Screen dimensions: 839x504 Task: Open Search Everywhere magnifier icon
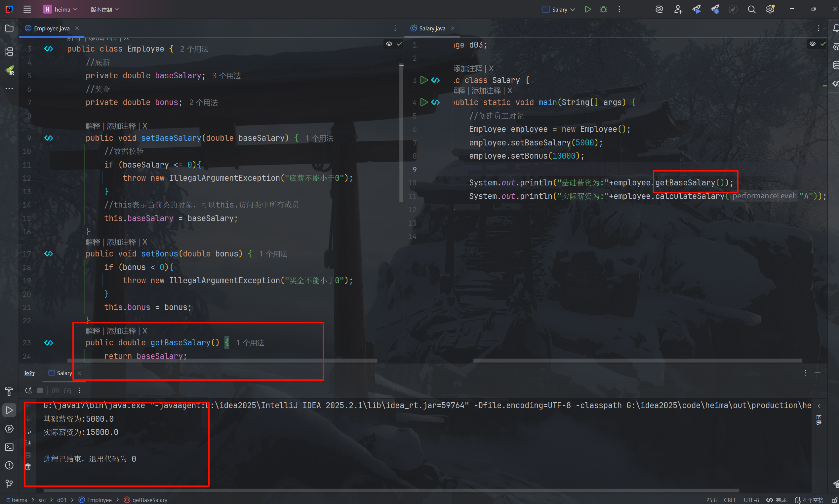coord(752,10)
